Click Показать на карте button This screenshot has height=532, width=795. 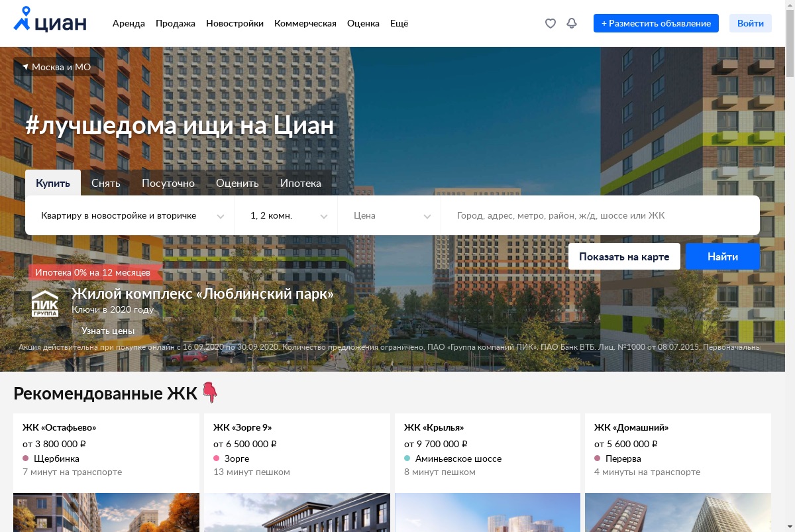click(x=624, y=256)
